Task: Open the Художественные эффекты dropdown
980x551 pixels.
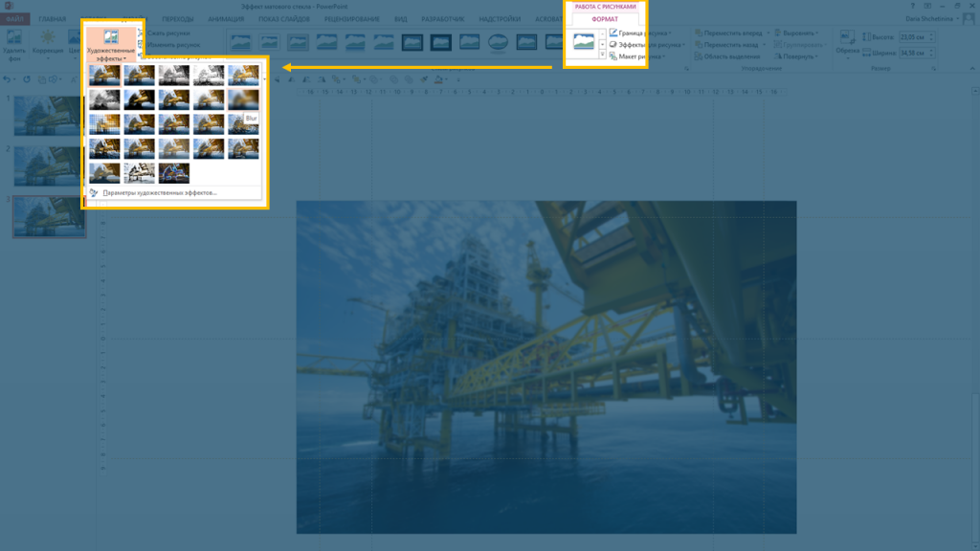Action: [x=111, y=44]
